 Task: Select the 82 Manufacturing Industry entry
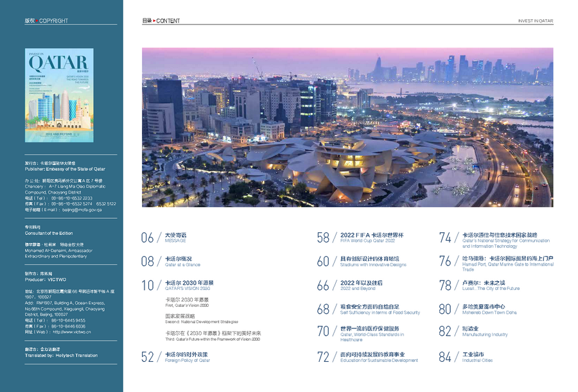click(x=473, y=331)
